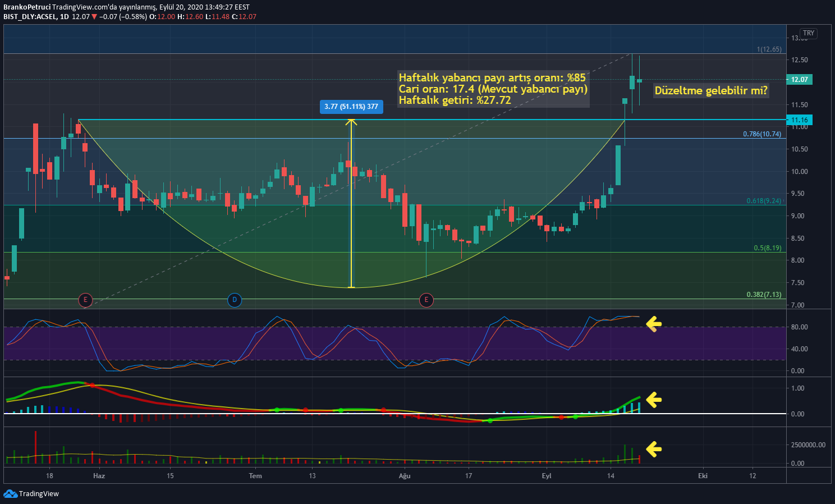The width and height of the screenshot is (835, 504).
Task: Click the H:12.60 high value in header
Action: click(190, 17)
